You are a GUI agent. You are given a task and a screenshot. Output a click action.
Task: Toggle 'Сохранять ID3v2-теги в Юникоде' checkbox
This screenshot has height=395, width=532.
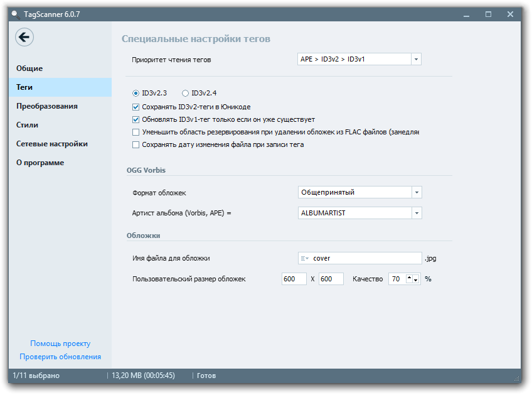click(136, 107)
